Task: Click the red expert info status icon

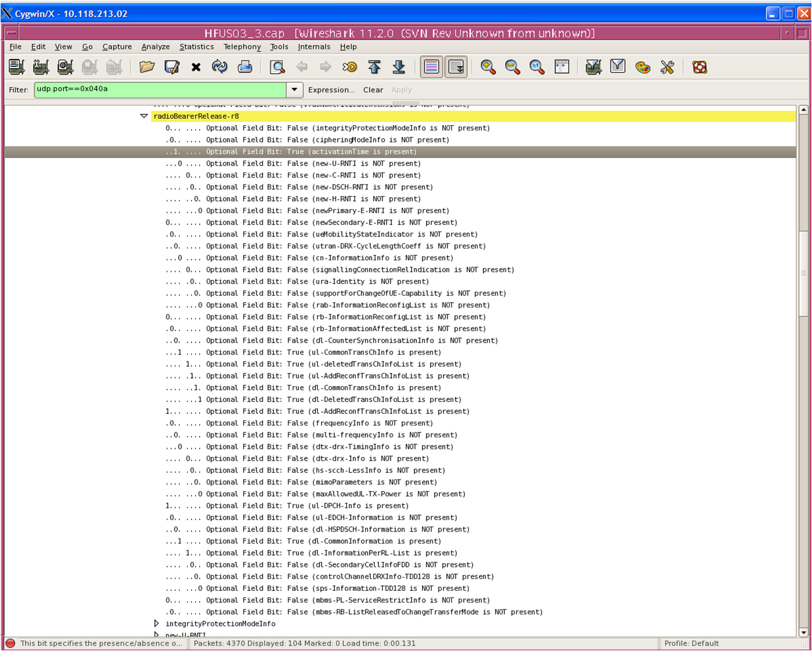Action: coord(10,643)
